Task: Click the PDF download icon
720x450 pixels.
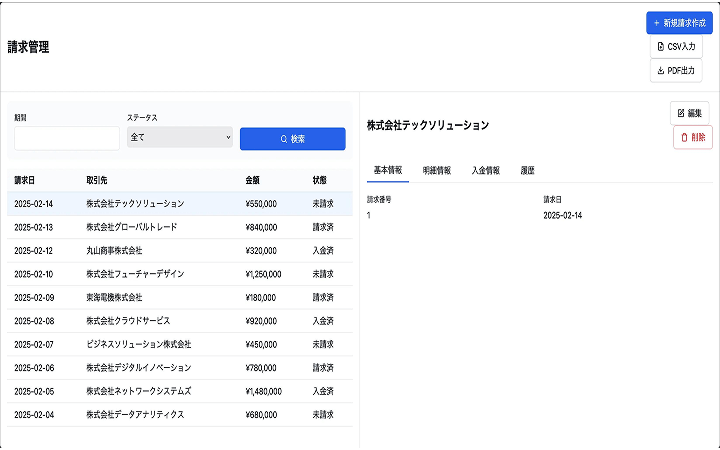Action: 661,71
